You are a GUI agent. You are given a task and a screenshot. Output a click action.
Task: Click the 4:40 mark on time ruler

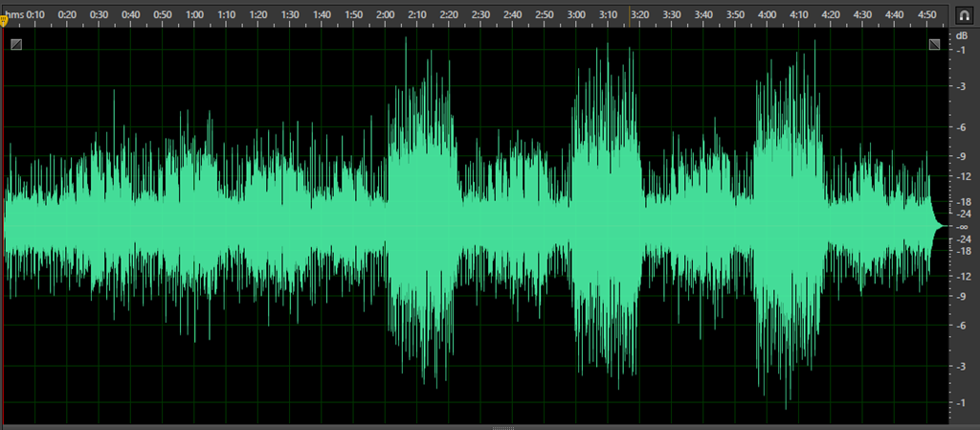[895, 13]
